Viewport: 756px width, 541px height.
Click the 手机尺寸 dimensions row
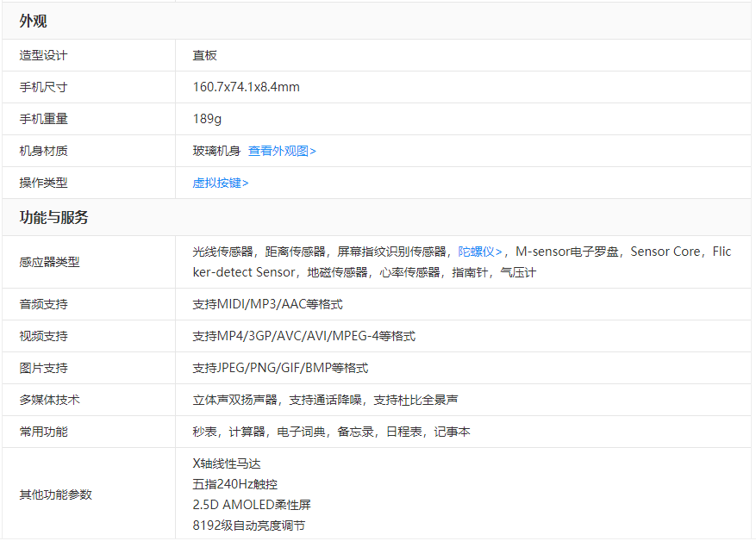click(x=37, y=86)
